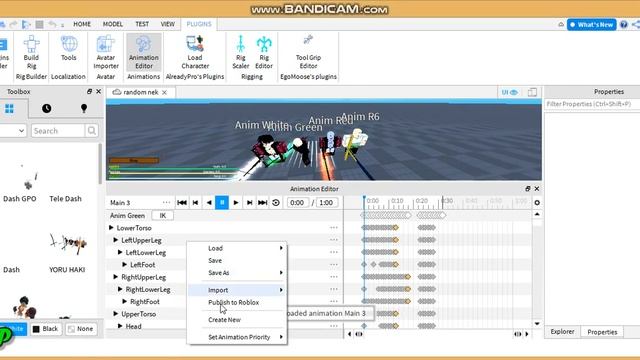Show the Toolbox recent items tab
Viewport: 640px width, 360px height.
pos(47,109)
